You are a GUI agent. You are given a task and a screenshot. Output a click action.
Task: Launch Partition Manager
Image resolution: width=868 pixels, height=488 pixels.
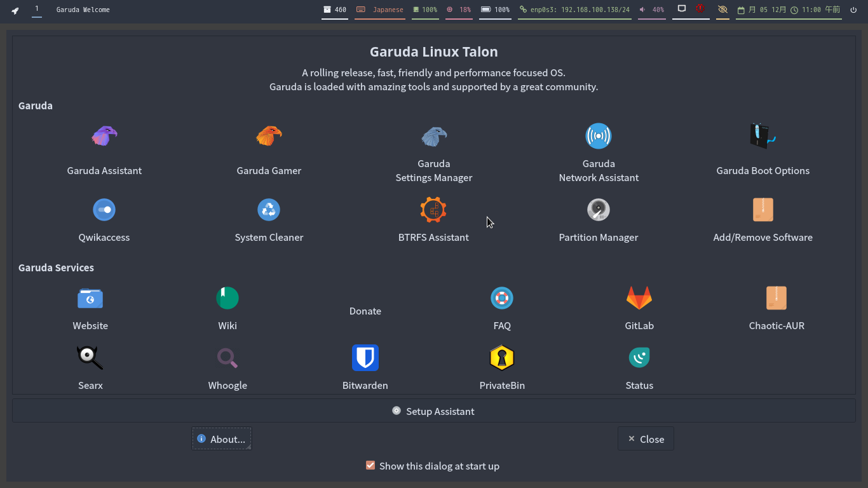599,220
